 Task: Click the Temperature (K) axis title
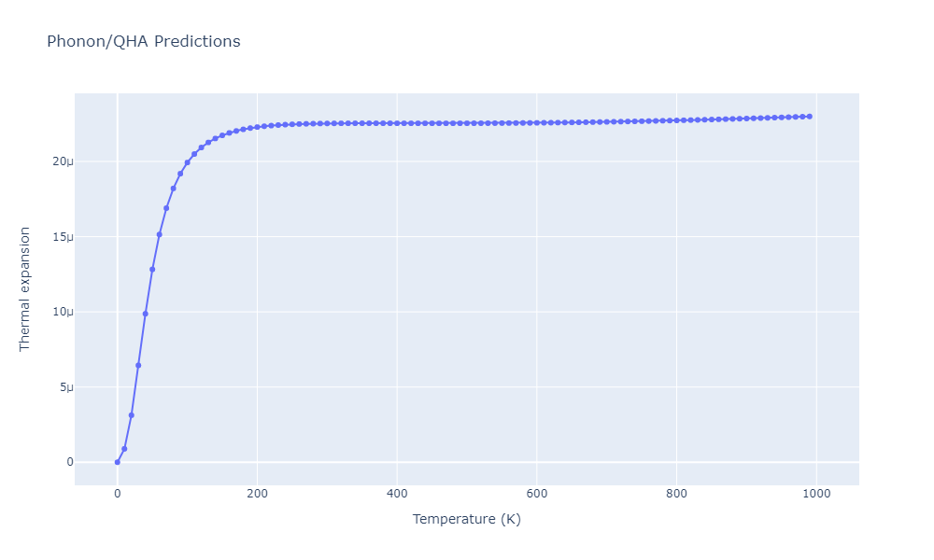pos(466,519)
